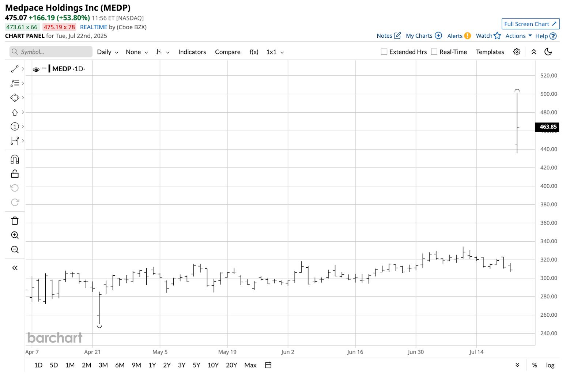585x392 pixels.
Task: Pick the numbered label tool
Action: coord(15,127)
